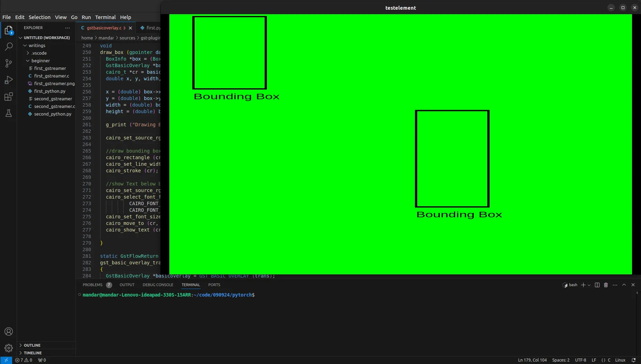Open first_gstreamer.c in the explorer
The image size is (641, 364).
point(52,76)
